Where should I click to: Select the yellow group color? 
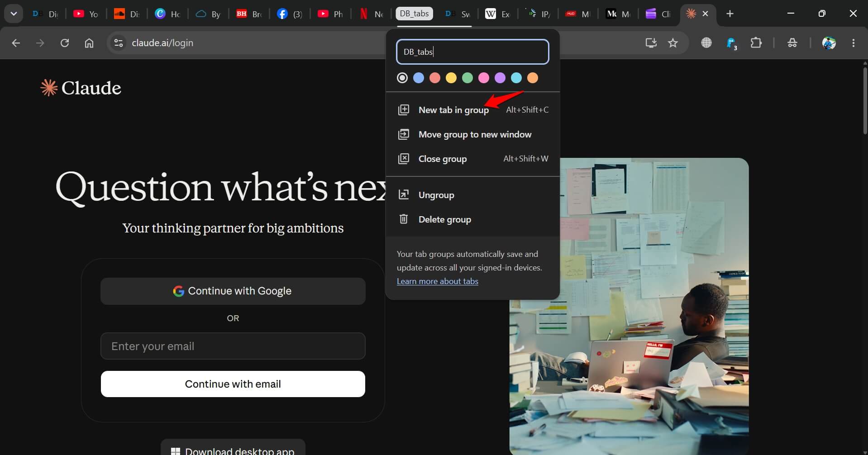[451, 78]
